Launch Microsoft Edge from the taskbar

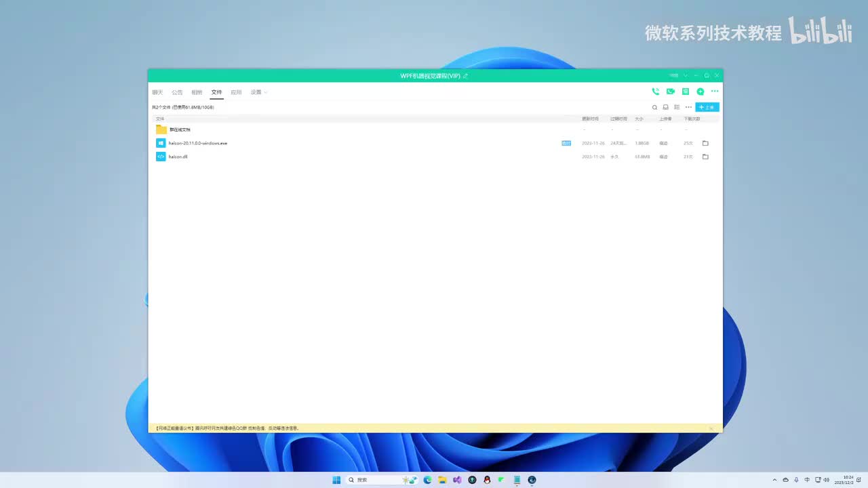(427, 480)
